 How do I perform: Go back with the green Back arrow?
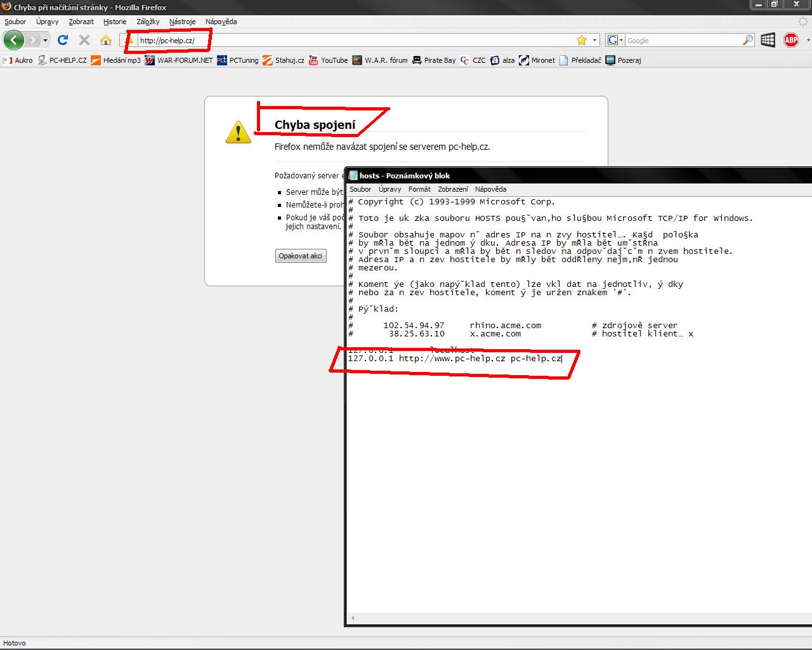14,40
